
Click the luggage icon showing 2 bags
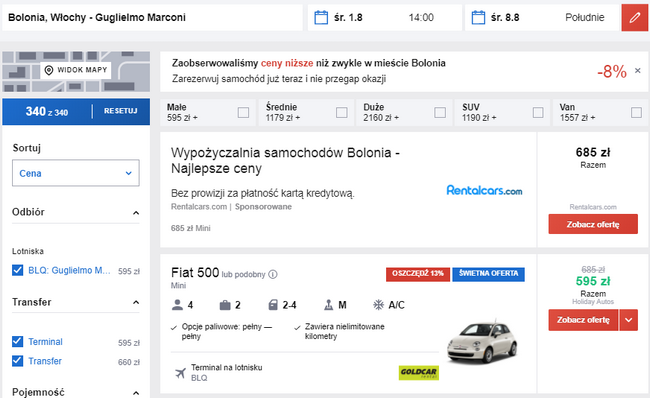225,305
